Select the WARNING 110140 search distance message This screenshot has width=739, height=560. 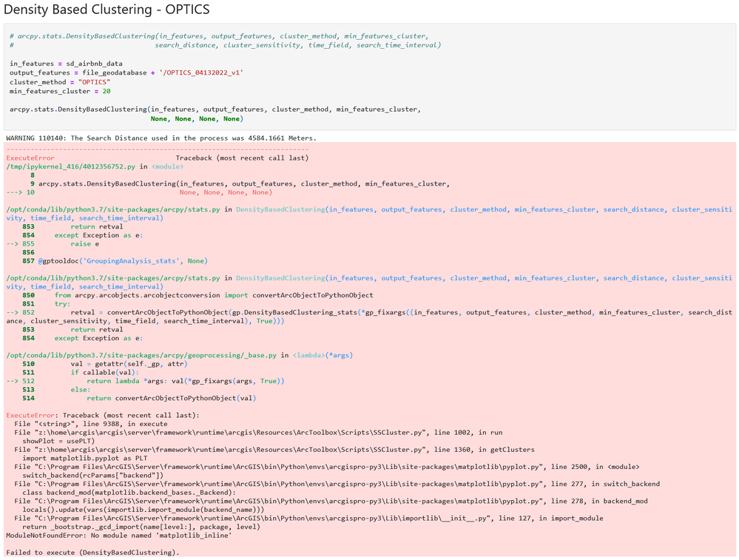(161, 138)
